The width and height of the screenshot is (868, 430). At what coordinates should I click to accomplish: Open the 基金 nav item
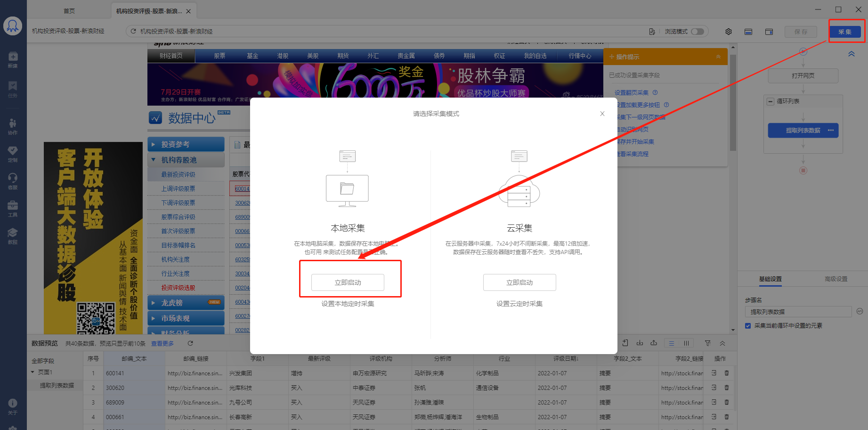252,56
